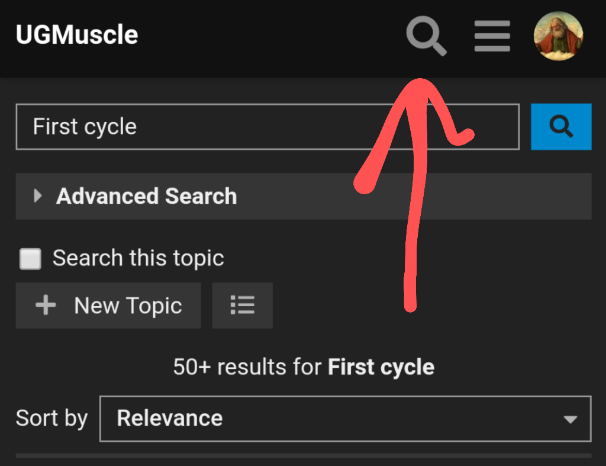Go to the UGMuscle home page
The image size is (606, 466).
pos(77,36)
